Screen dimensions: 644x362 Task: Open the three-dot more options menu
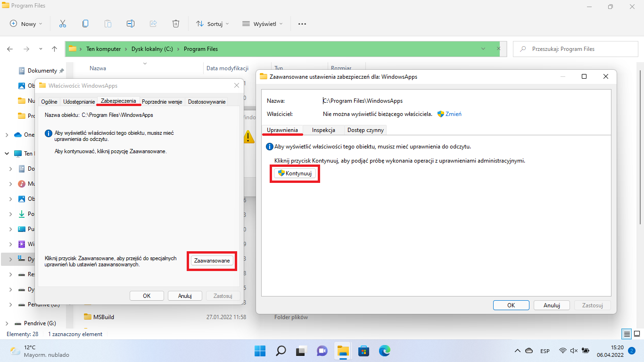[x=302, y=24]
